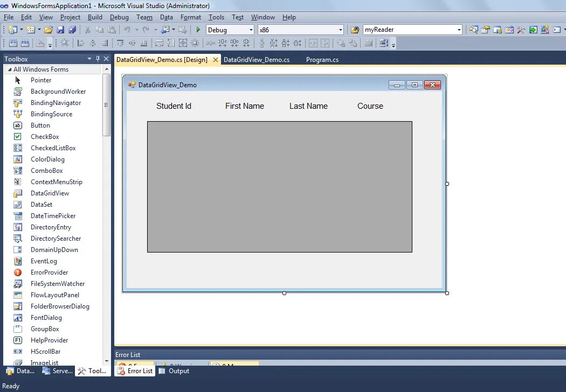The image size is (566, 392).
Task: Switch to the DataGridView_Demo.cs code tab
Action: (x=257, y=60)
